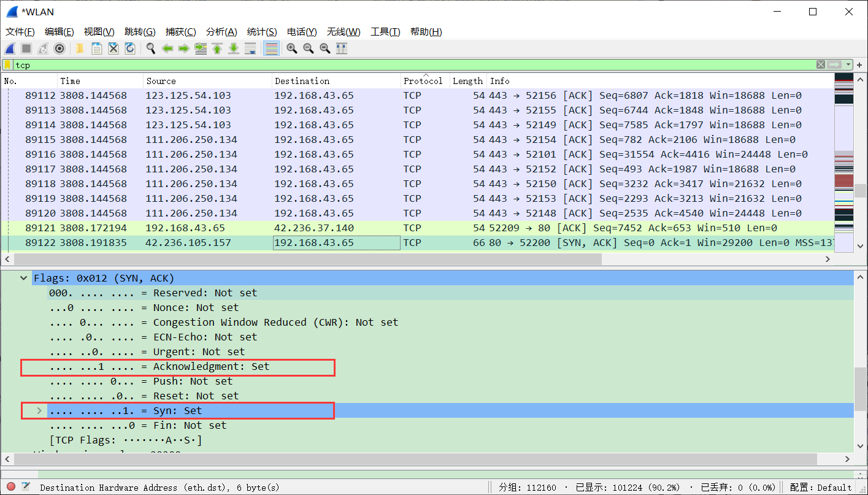This screenshot has width=868, height=495.
Task: Go to specified packet icon
Action: coord(201,48)
